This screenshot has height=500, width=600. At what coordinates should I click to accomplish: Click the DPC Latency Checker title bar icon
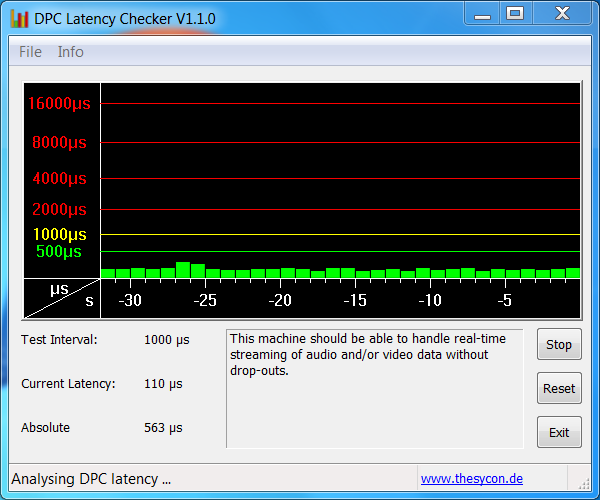click(19, 19)
